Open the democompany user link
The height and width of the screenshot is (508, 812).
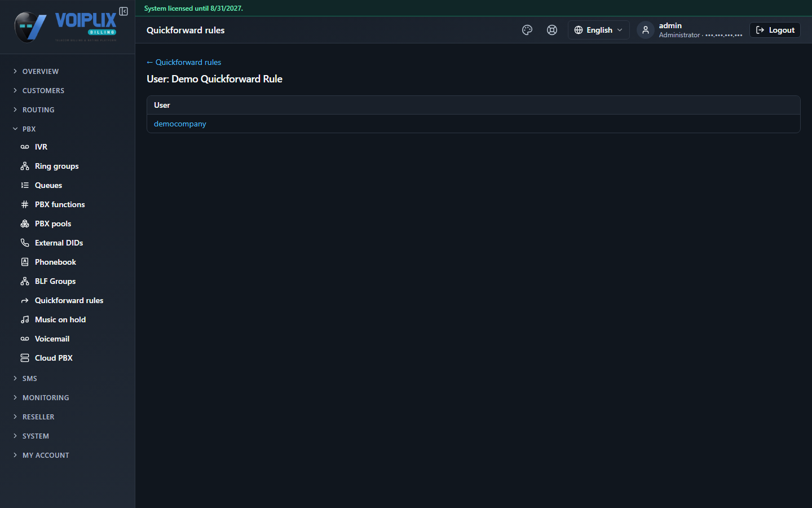[180, 124]
